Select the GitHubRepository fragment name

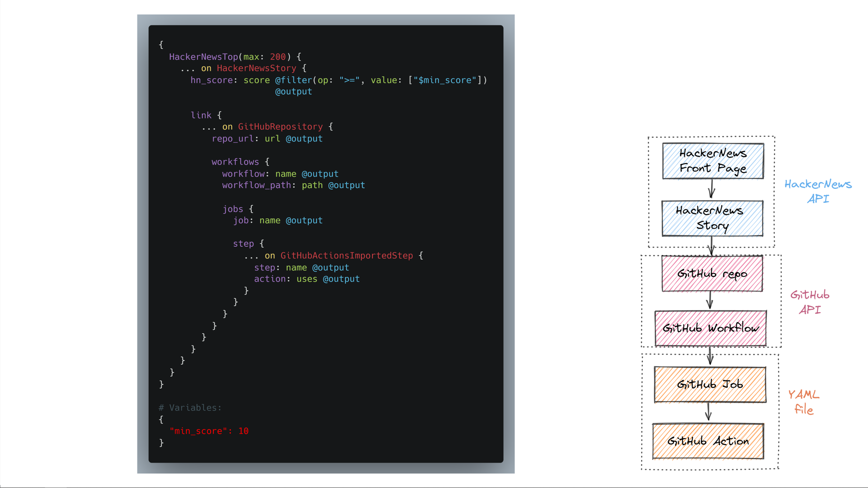click(281, 127)
